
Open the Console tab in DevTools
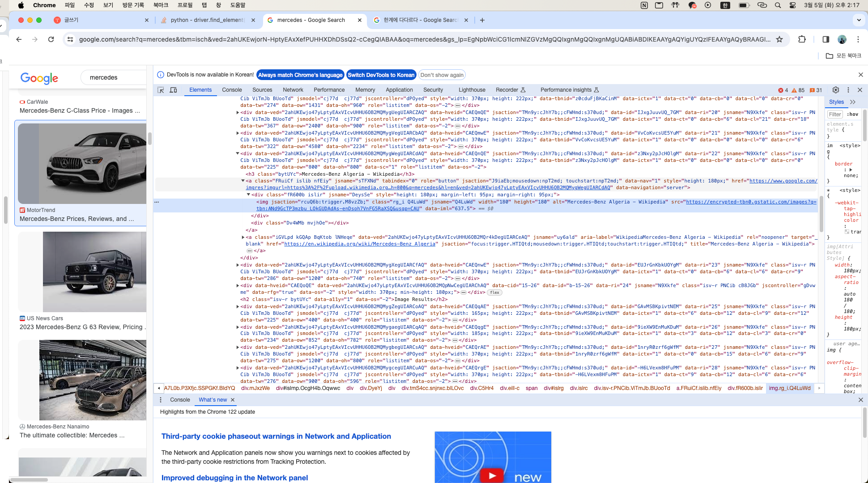(232, 90)
